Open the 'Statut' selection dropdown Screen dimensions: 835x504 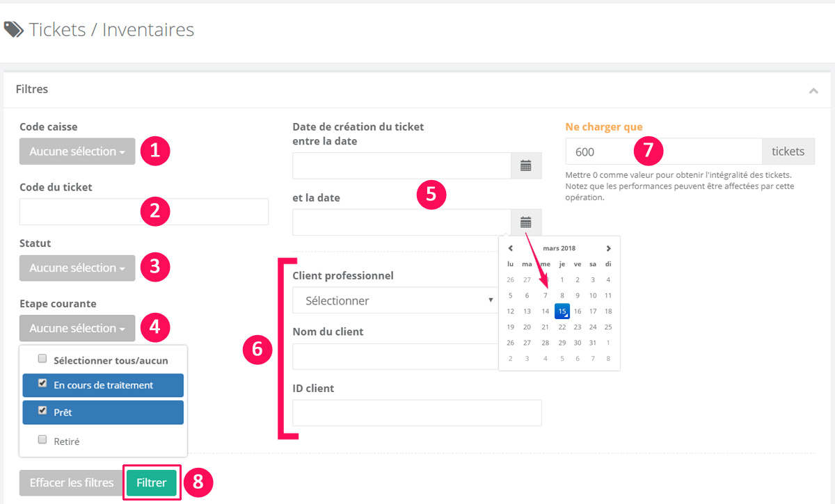pos(77,268)
